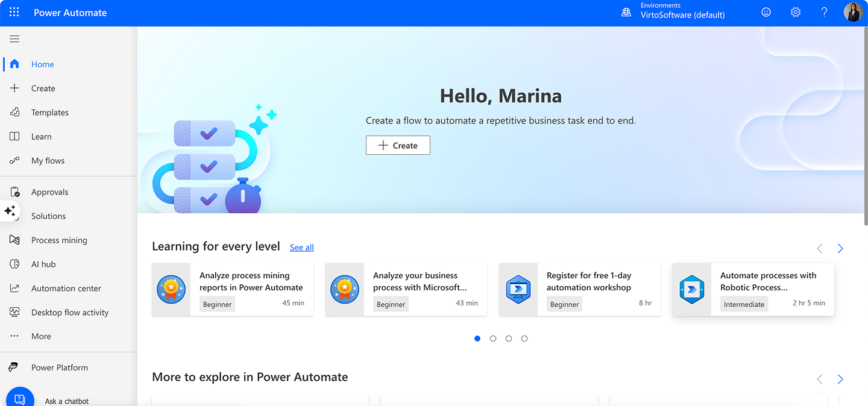Screen dimensions: 868x406
Task: Go back using the carousel left chevron
Action: coord(819,248)
